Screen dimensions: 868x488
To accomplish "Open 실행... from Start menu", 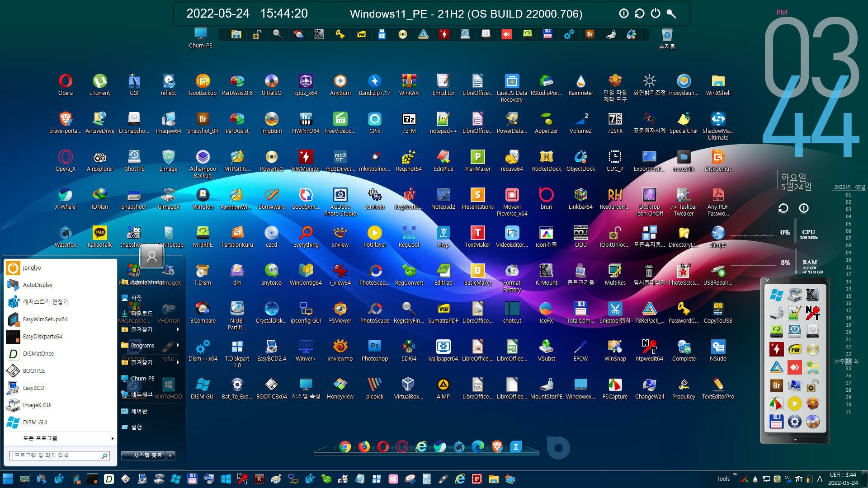I will click(151, 427).
